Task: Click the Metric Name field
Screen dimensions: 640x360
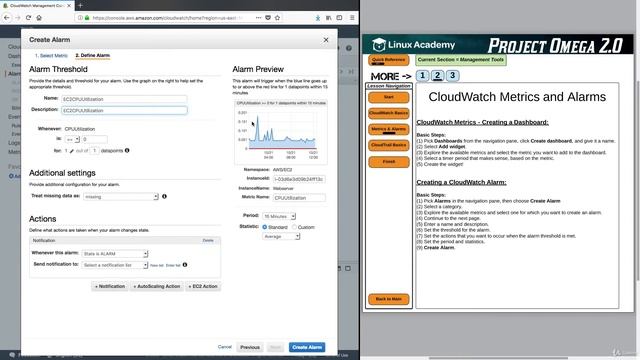Action: (299, 198)
